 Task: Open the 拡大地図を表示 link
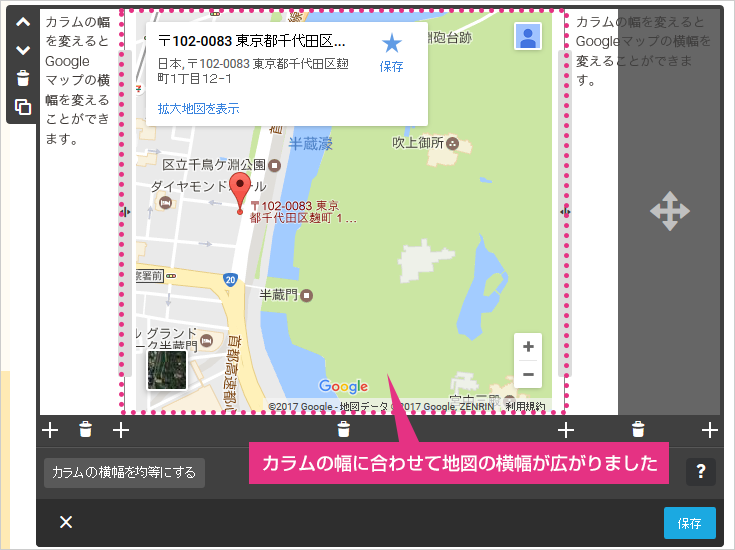pyautogui.click(x=198, y=109)
